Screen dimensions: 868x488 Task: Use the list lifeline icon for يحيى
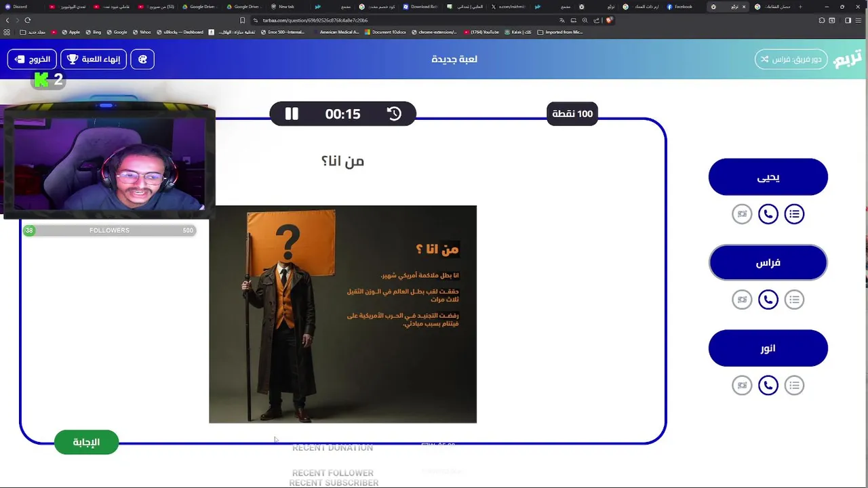(x=794, y=214)
